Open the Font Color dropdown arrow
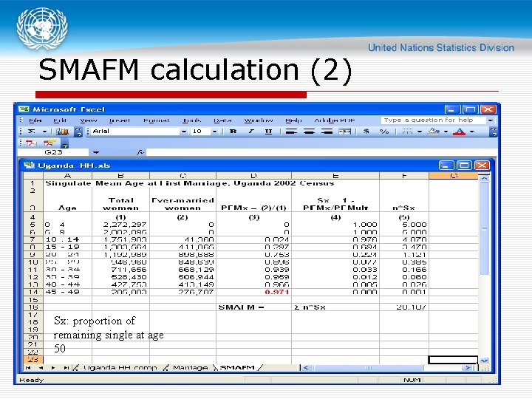532x399 pixels. (x=472, y=132)
